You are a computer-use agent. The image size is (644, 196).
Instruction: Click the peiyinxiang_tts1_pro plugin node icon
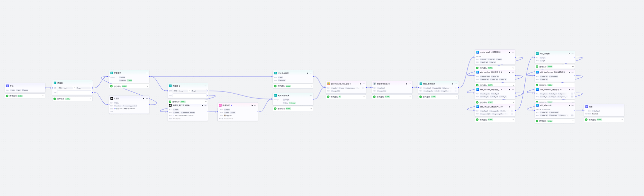[x=329, y=84]
